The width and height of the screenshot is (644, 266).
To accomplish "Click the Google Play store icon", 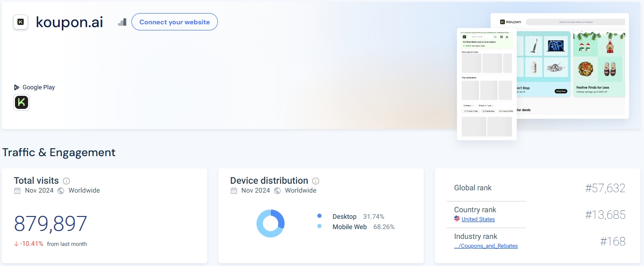I will (x=17, y=87).
